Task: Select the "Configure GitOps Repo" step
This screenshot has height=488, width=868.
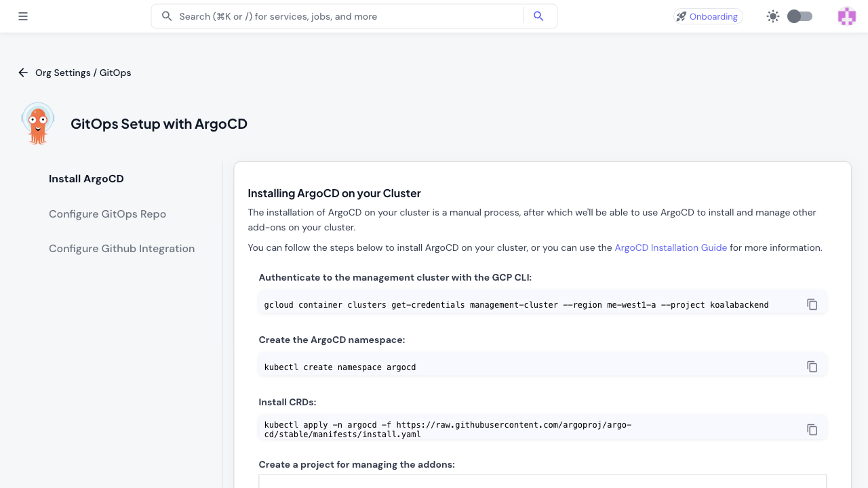Action: coord(107,213)
